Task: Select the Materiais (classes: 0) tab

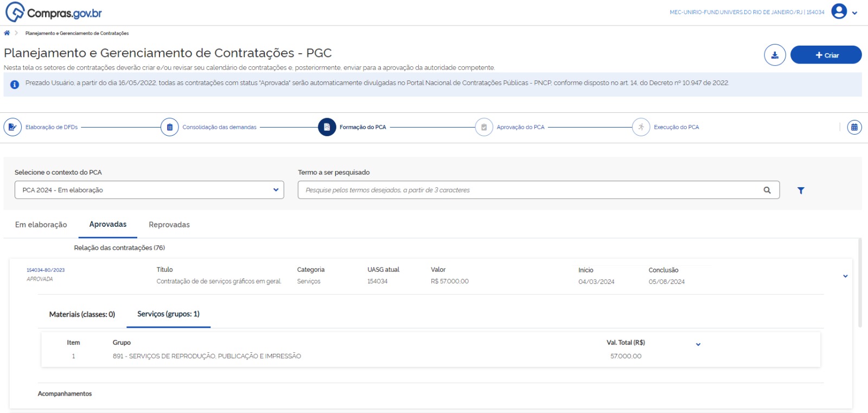Action: [82, 314]
